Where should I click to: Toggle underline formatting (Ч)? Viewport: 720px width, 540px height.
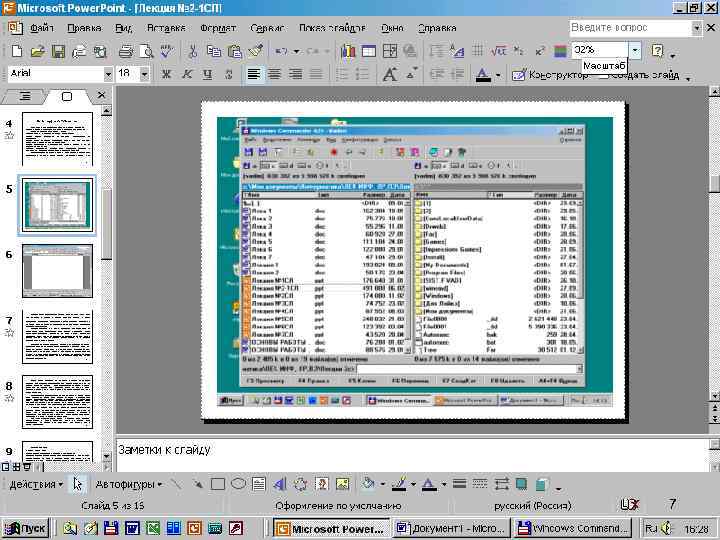[208, 74]
